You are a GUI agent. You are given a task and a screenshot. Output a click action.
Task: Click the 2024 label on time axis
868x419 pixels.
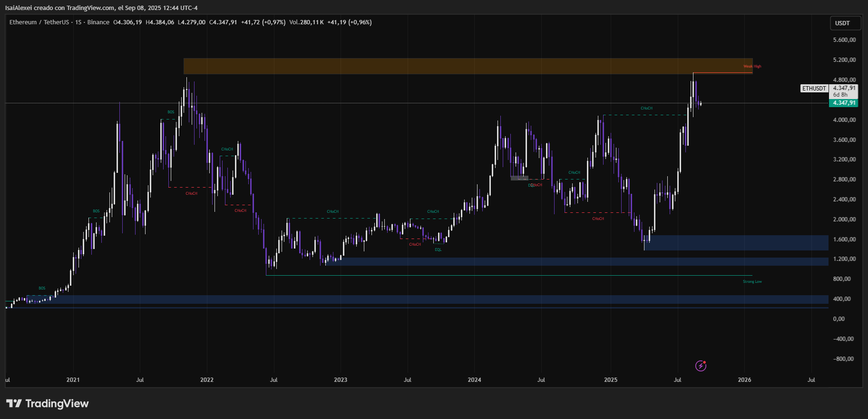click(474, 380)
